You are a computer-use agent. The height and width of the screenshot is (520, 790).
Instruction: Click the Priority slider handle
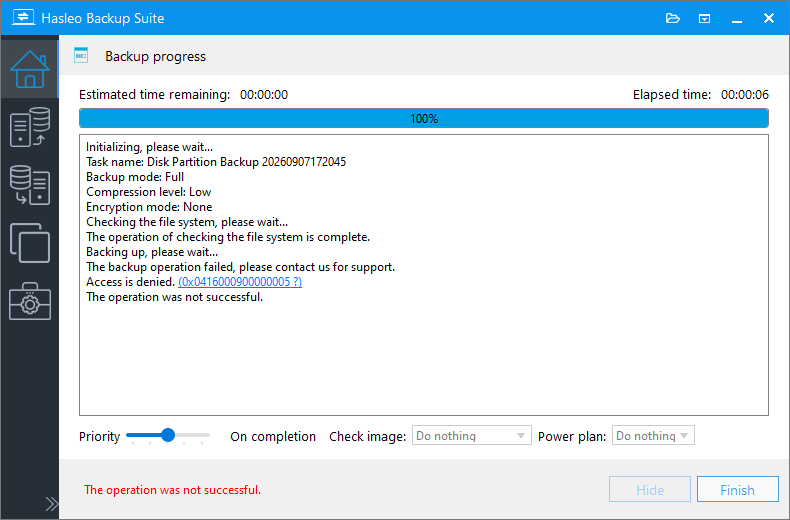[168, 435]
